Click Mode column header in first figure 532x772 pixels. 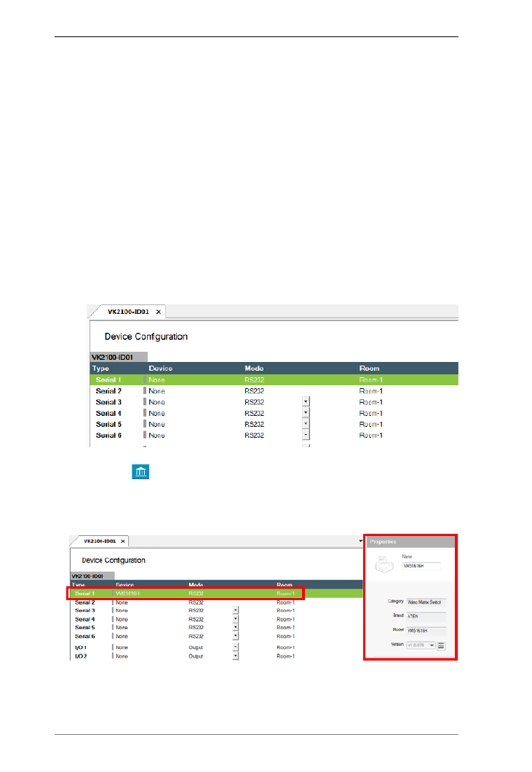click(x=255, y=369)
